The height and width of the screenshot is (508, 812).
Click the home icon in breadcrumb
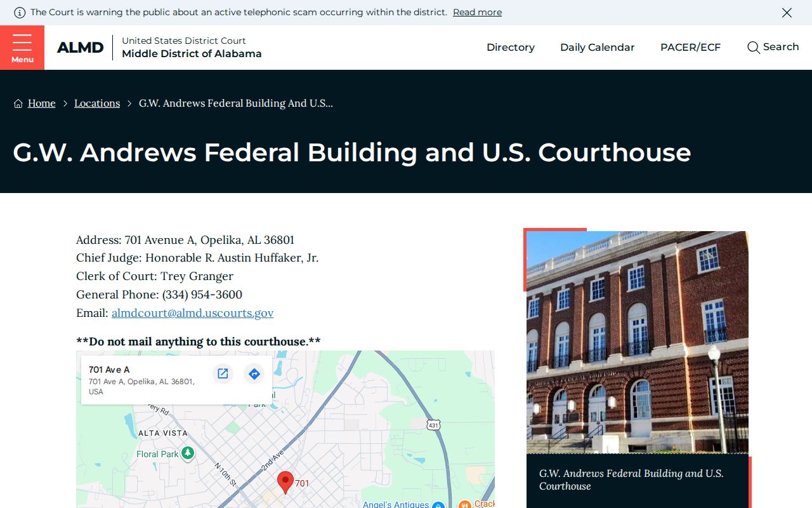click(x=18, y=104)
